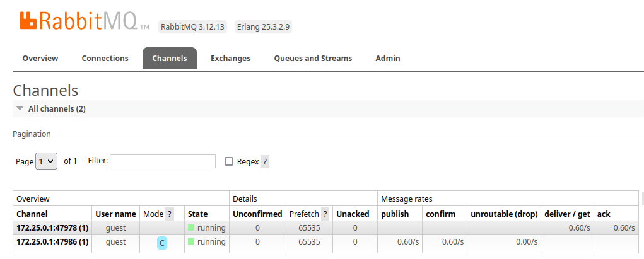The height and width of the screenshot is (259, 644).
Task: Open the Admin tab
Action: tap(388, 58)
